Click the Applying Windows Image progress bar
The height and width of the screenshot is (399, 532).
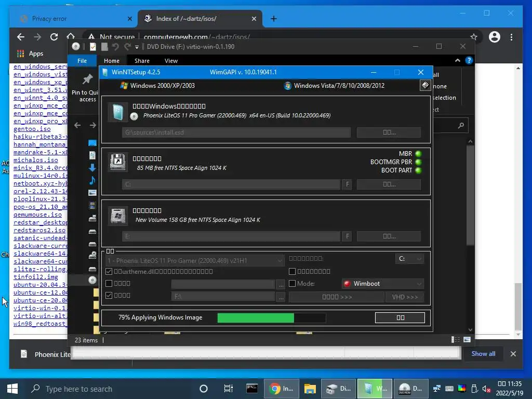coord(271,317)
